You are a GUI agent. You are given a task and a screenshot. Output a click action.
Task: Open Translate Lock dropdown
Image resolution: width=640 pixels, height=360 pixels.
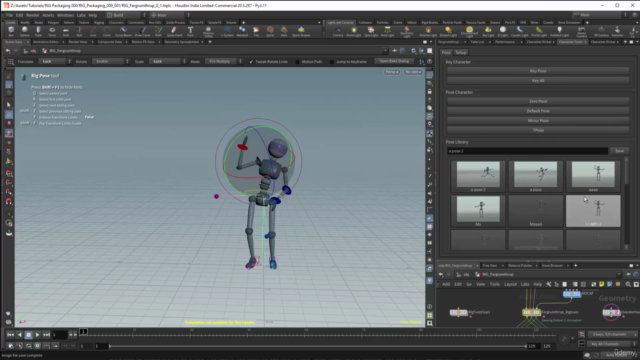(55, 62)
